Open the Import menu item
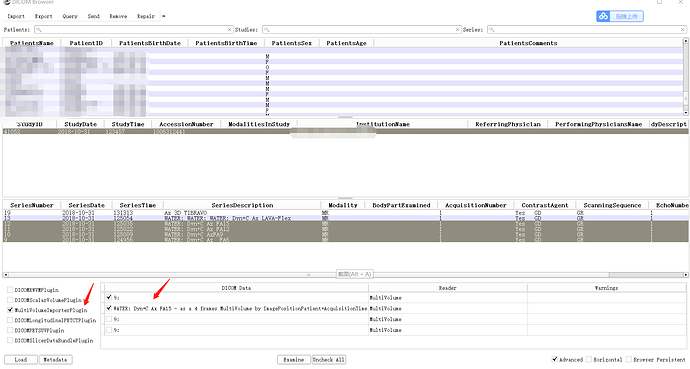This screenshot has height=369, width=690. click(x=16, y=16)
